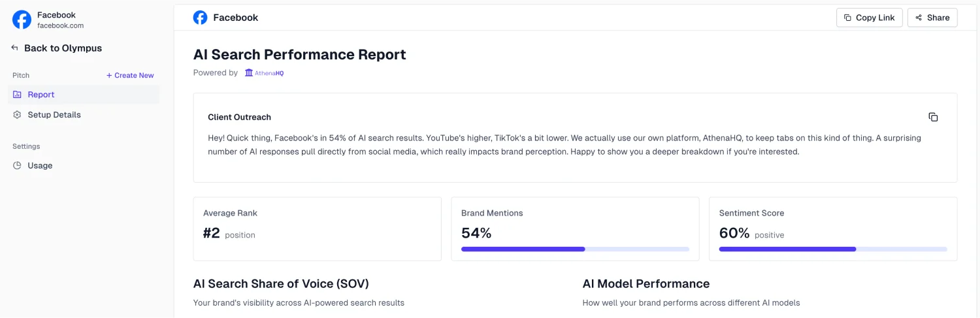Copy the Client Outreach message text
980x318 pixels.
(933, 117)
